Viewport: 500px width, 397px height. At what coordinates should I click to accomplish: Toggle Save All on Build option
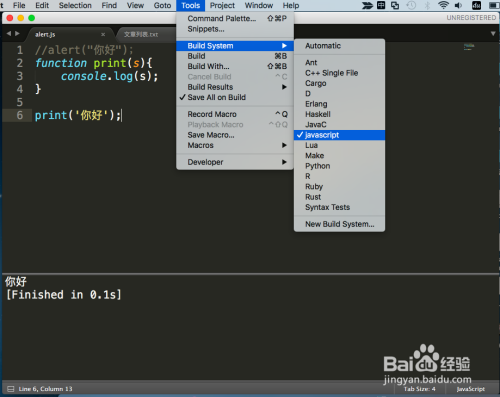235,97
